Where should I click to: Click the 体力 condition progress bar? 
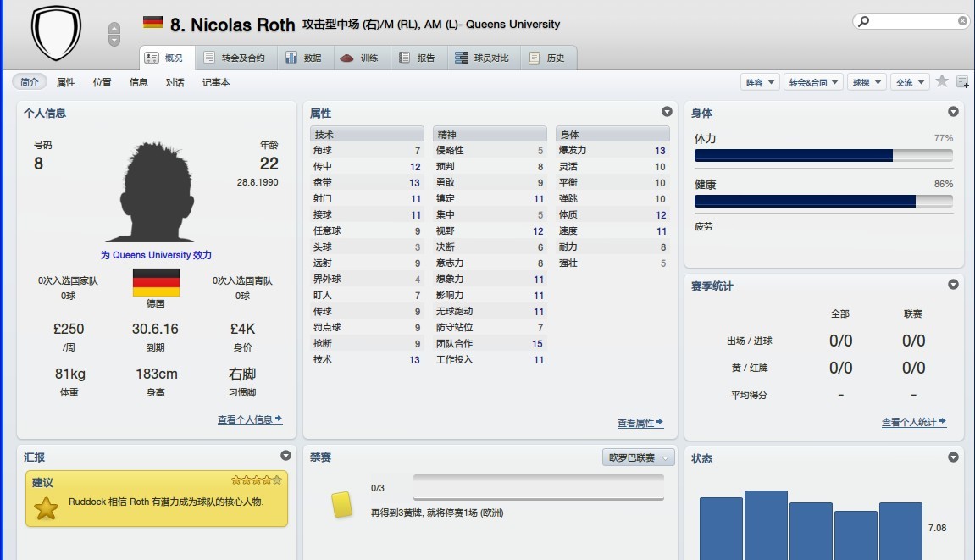click(823, 156)
